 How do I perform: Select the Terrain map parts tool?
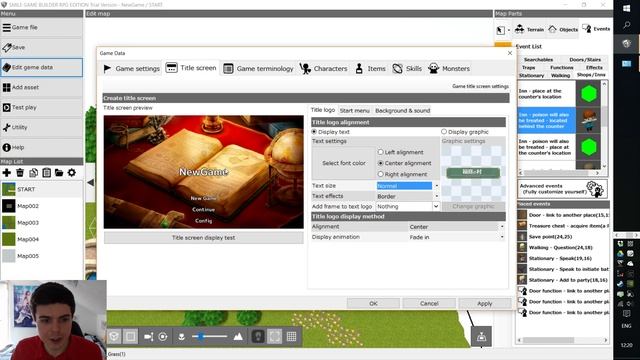pyautogui.click(x=529, y=29)
